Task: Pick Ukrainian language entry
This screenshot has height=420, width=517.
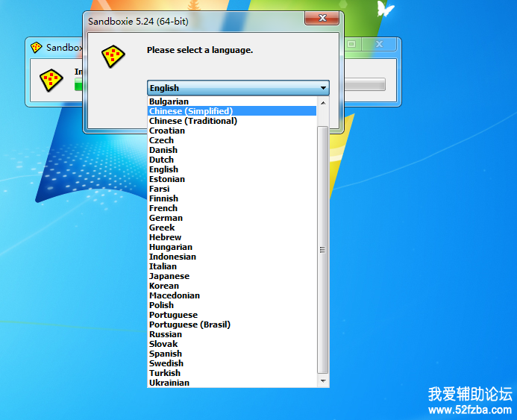Action: point(232,383)
